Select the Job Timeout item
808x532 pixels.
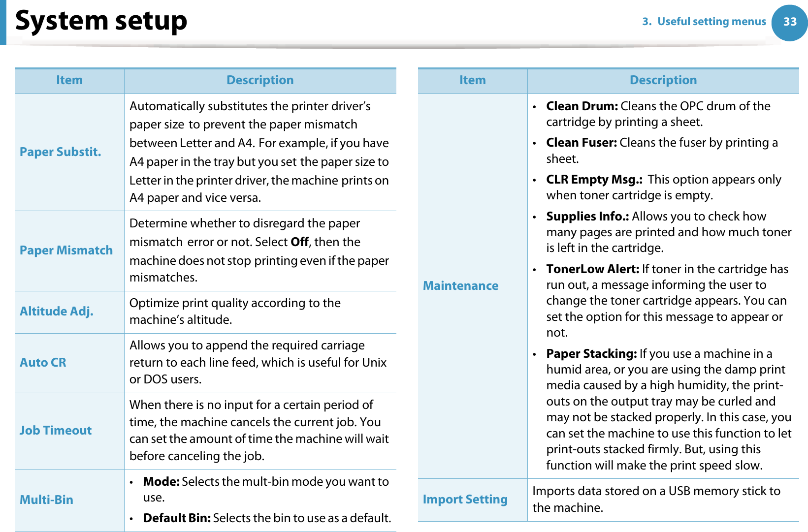coord(56,431)
